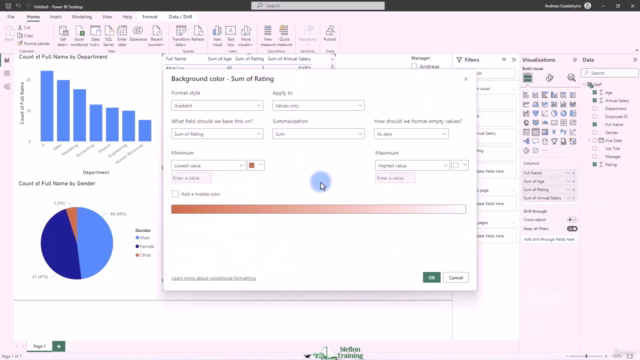Screen dimensions: 640x360
Task: Open the Sum of Rating column menu
Action: pos(568,189)
